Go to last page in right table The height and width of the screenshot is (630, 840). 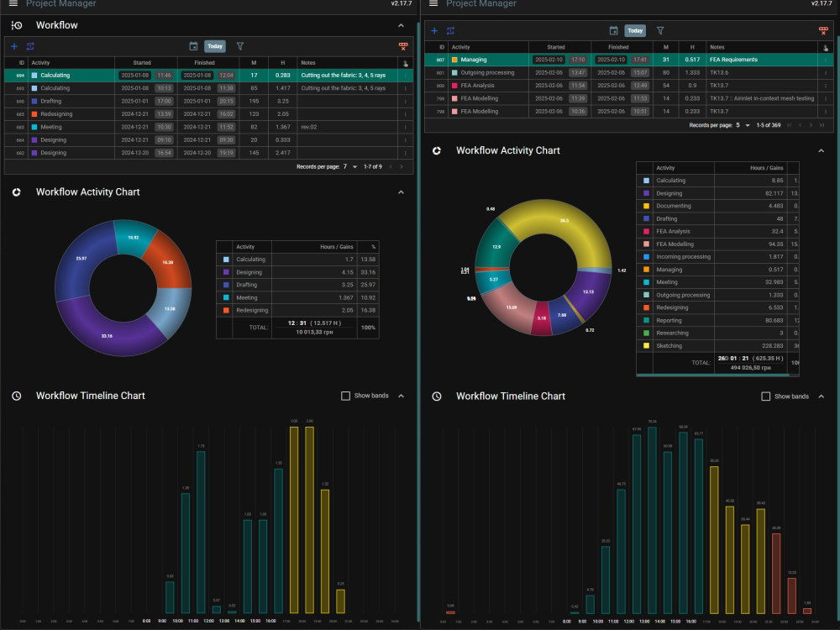(822, 125)
